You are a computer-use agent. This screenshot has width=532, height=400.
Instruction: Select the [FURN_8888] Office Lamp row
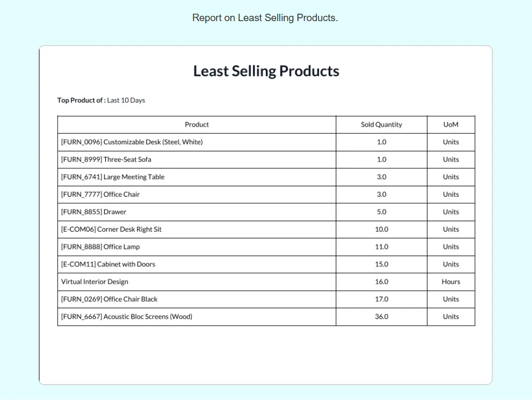(100, 246)
